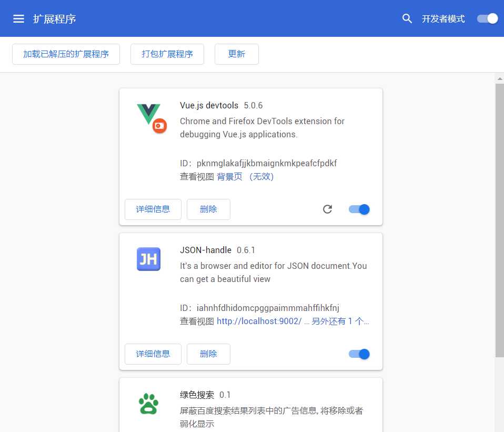Open the http://localhost:9002/ view link
The width and height of the screenshot is (504, 432).
[x=259, y=321]
